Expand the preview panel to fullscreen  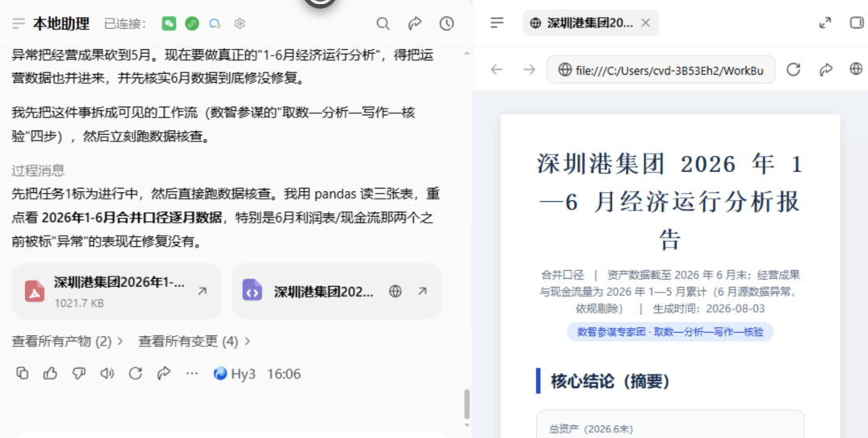pyautogui.click(x=825, y=23)
